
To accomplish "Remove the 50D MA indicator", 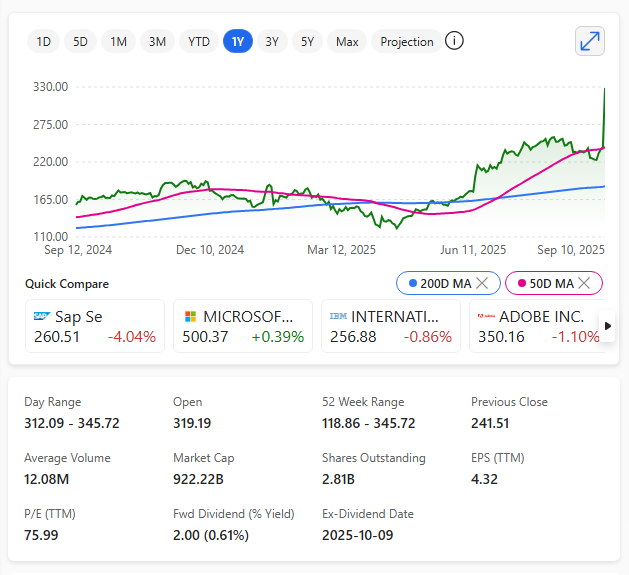I will (584, 283).
